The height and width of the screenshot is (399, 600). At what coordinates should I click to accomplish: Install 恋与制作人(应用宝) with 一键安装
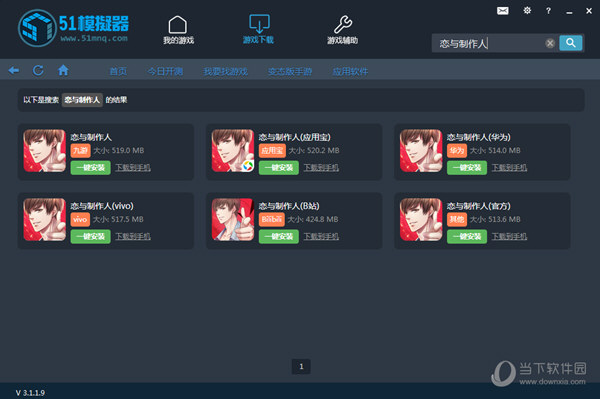pos(279,168)
